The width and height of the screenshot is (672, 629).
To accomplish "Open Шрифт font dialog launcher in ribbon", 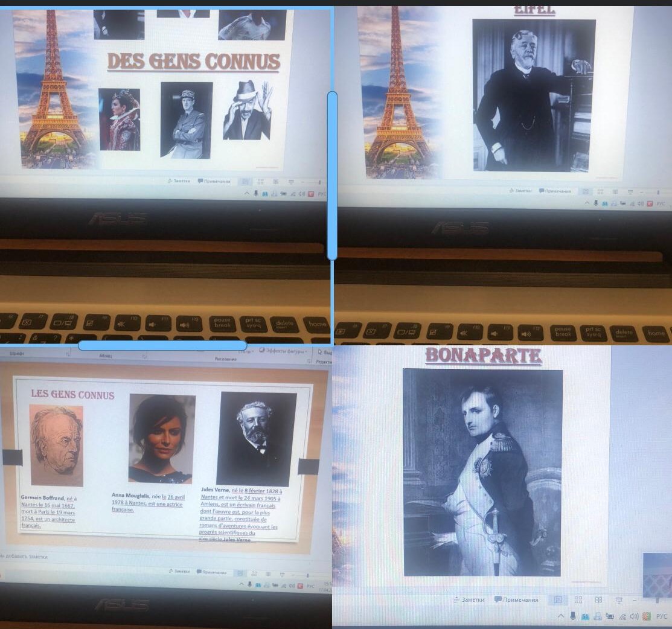I will 68,354.
